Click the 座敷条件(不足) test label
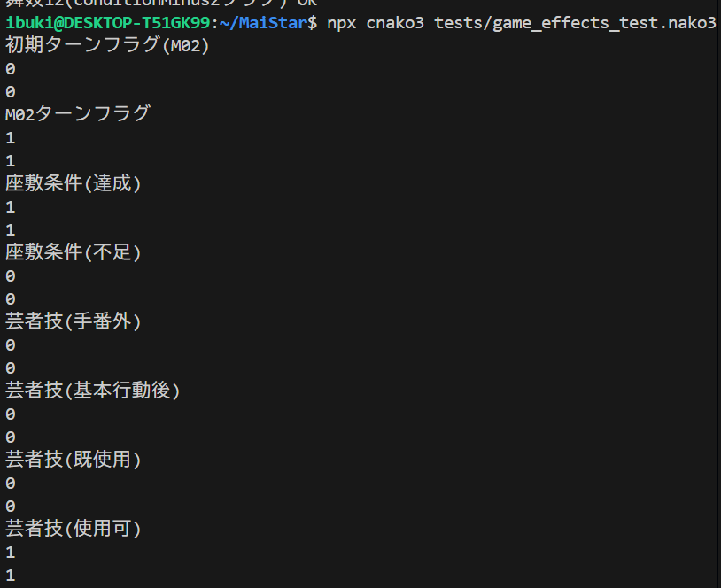Image resolution: width=721 pixels, height=588 pixels. coord(74,252)
